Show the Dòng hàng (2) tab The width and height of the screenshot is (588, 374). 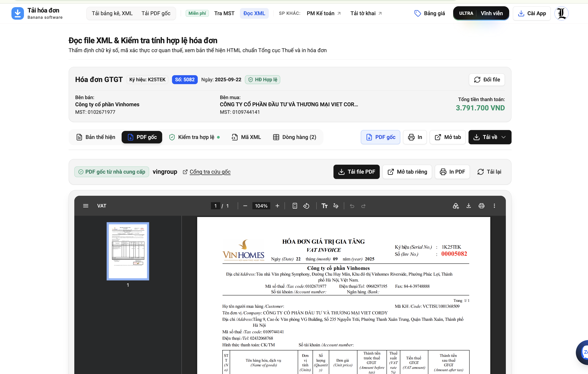(295, 137)
